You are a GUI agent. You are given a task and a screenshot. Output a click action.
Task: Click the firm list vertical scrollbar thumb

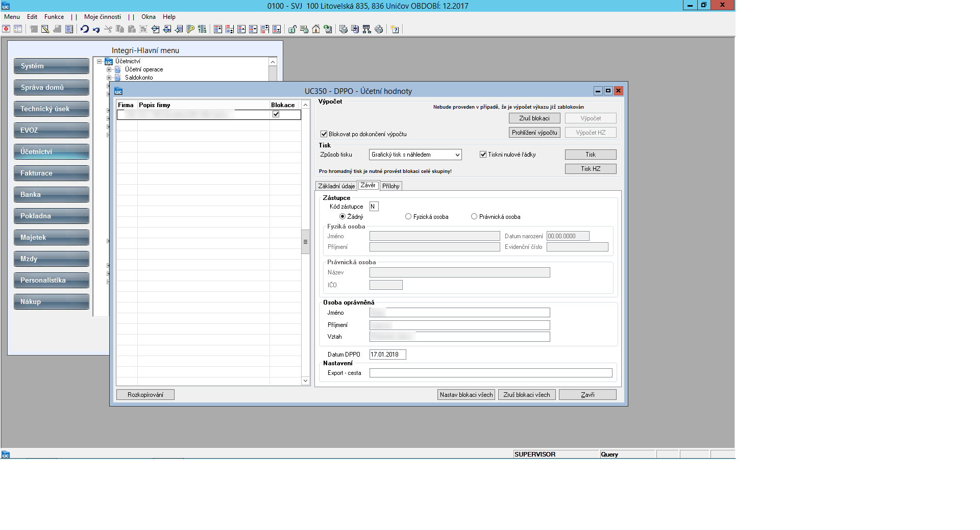tap(305, 242)
